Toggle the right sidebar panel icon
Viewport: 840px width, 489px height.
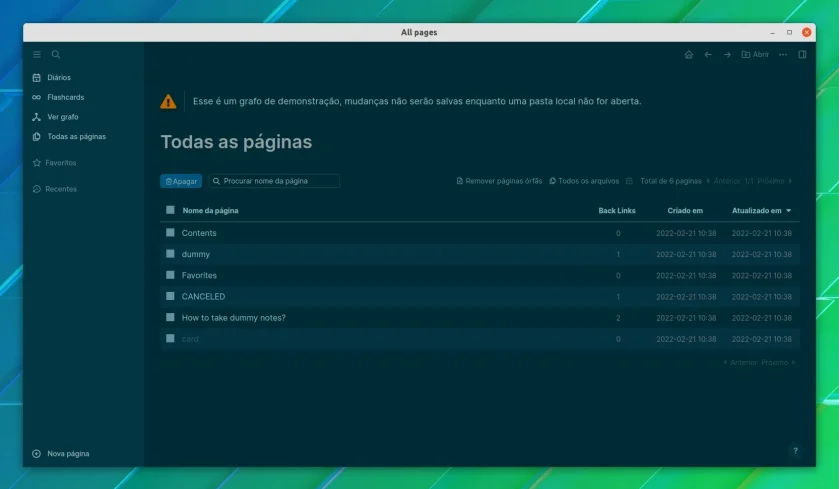[x=802, y=54]
